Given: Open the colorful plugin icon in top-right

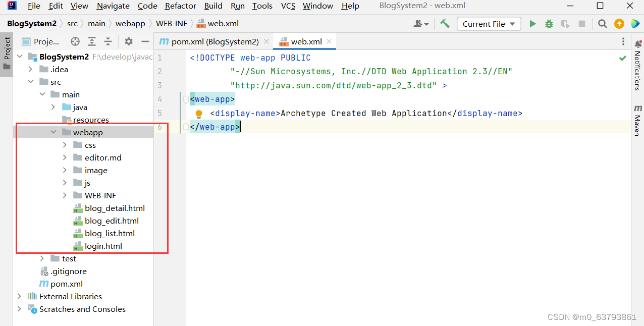Looking at the screenshot, I should click(634, 24).
